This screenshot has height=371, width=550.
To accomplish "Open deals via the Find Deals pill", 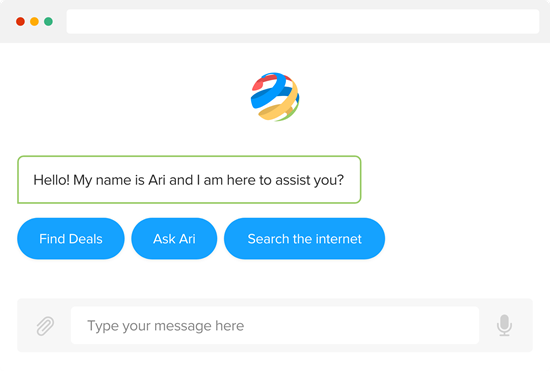I will 71,238.
